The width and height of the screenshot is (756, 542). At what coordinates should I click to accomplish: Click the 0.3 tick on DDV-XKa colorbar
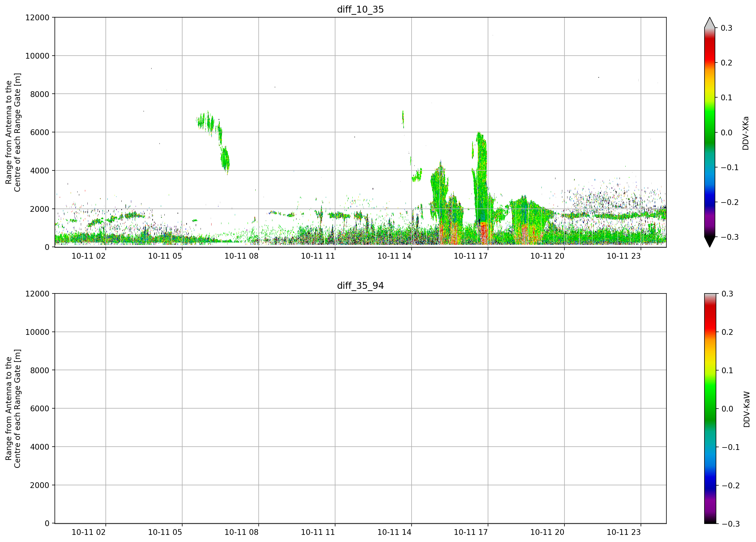tap(727, 28)
